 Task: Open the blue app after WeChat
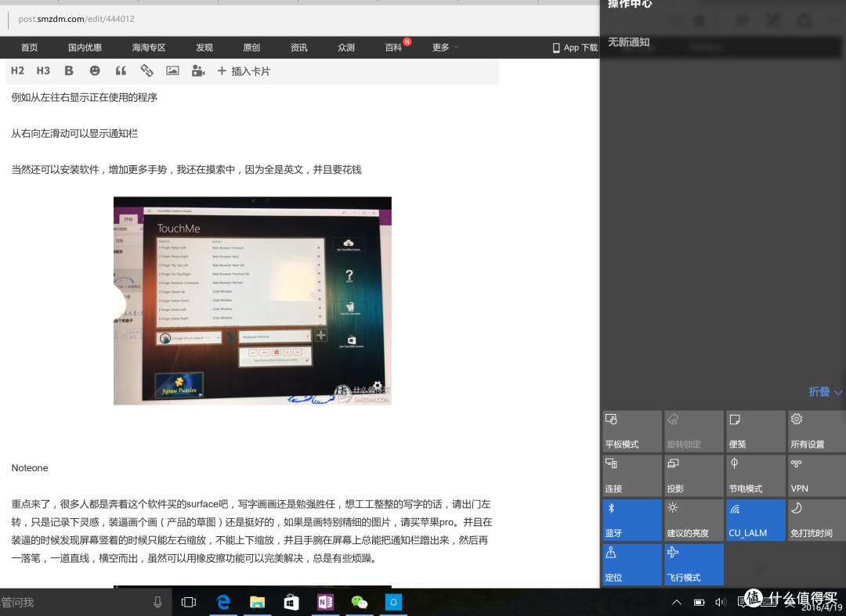393,602
